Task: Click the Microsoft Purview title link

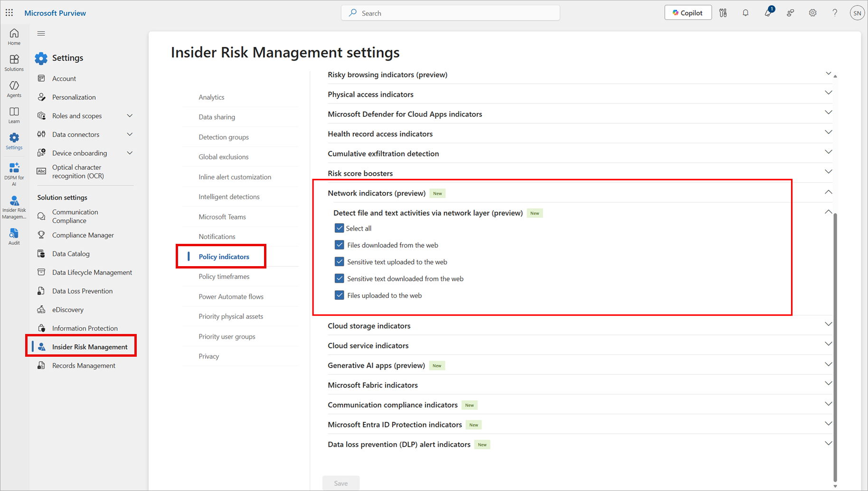Action: (x=55, y=13)
